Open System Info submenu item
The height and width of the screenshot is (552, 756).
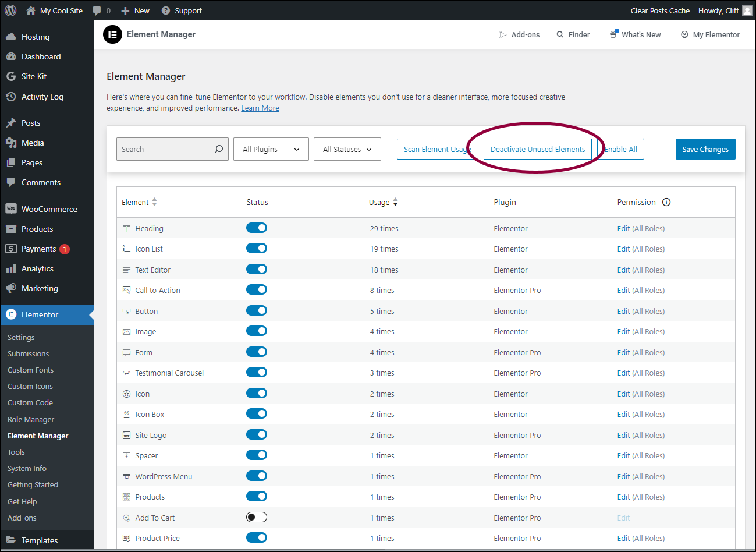pos(27,468)
